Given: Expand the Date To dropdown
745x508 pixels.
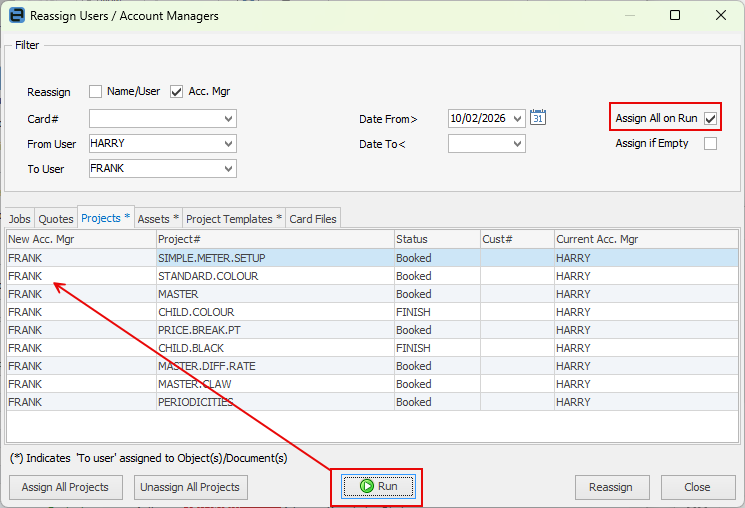Looking at the screenshot, I should [517, 144].
